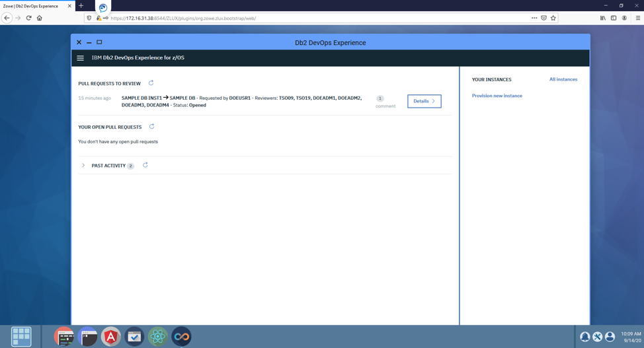Refresh the Pull Requests To Review list

pos(151,83)
